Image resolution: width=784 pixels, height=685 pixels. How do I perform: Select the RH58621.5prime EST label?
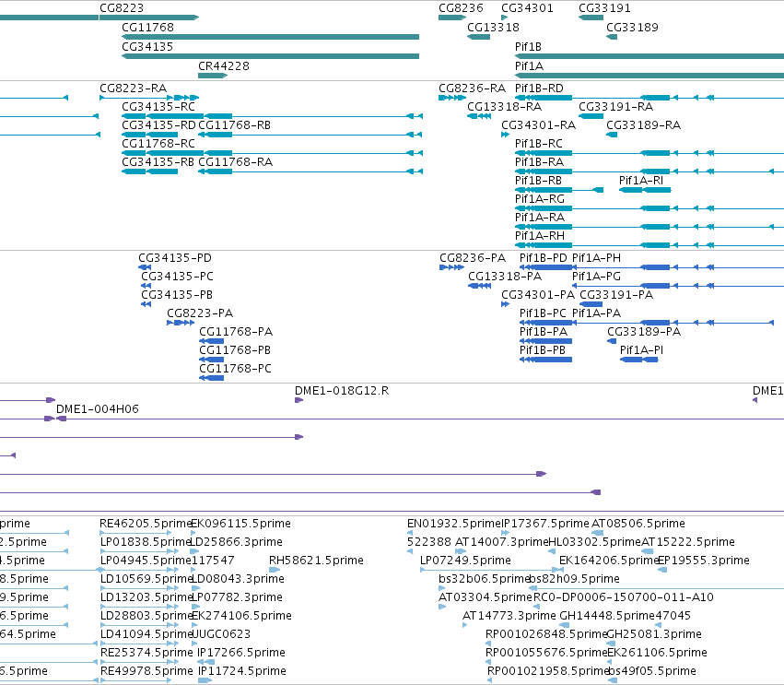pyautogui.click(x=316, y=561)
